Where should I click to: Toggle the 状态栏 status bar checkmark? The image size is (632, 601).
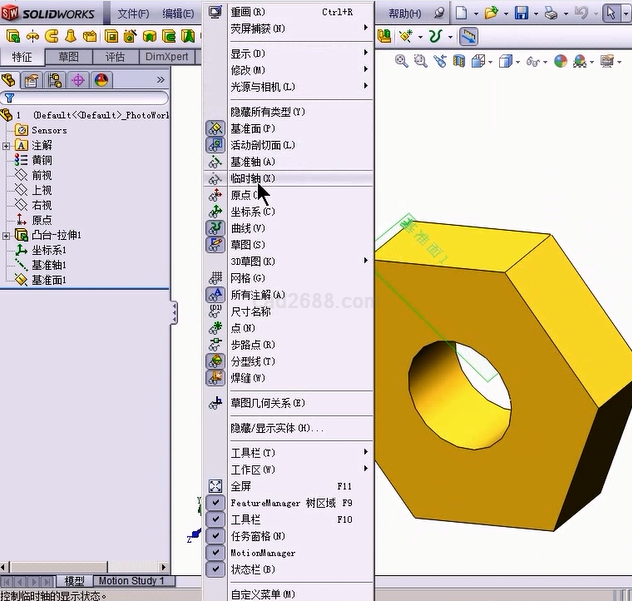click(215, 569)
